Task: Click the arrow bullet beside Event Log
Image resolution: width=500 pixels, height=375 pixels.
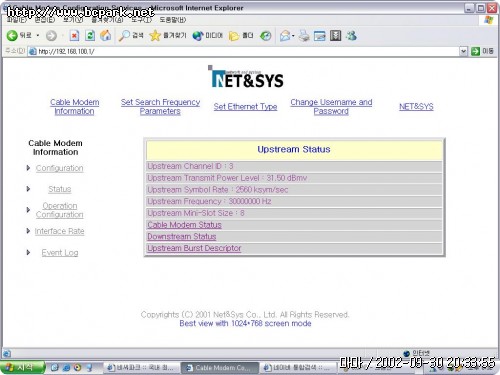Action: pyautogui.click(x=28, y=252)
